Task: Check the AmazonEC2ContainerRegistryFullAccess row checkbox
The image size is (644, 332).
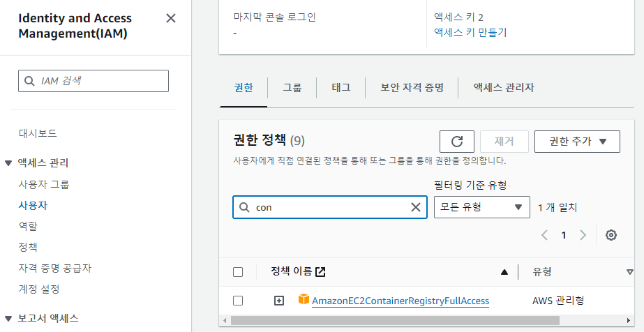Action: [238, 301]
